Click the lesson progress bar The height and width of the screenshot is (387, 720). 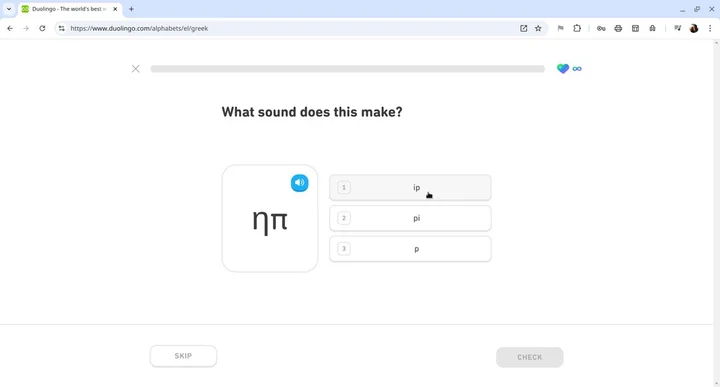click(348, 69)
